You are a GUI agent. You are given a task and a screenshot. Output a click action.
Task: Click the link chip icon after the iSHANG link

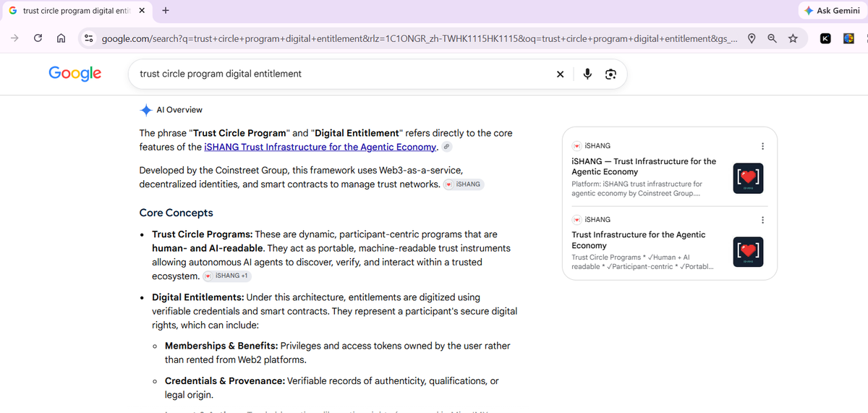(447, 147)
